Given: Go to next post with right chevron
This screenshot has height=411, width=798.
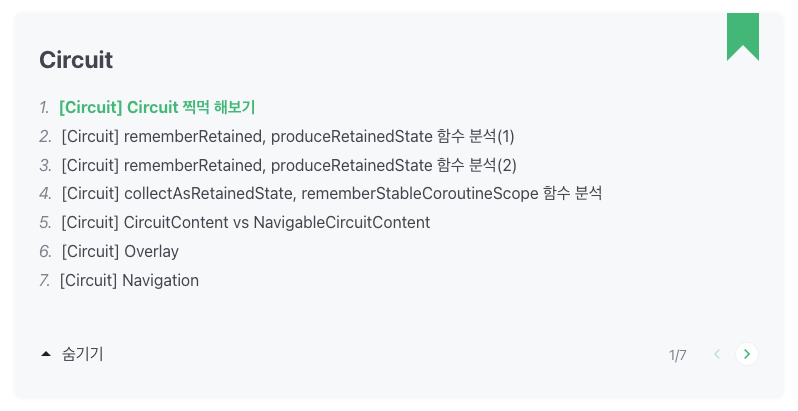Looking at the screenshot, I should pyautogui.click(x=747, y=354).
